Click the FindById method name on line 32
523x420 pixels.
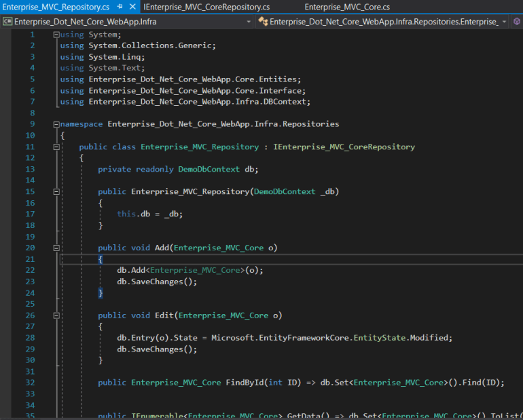pyautogui.click(x=245, y=383)
